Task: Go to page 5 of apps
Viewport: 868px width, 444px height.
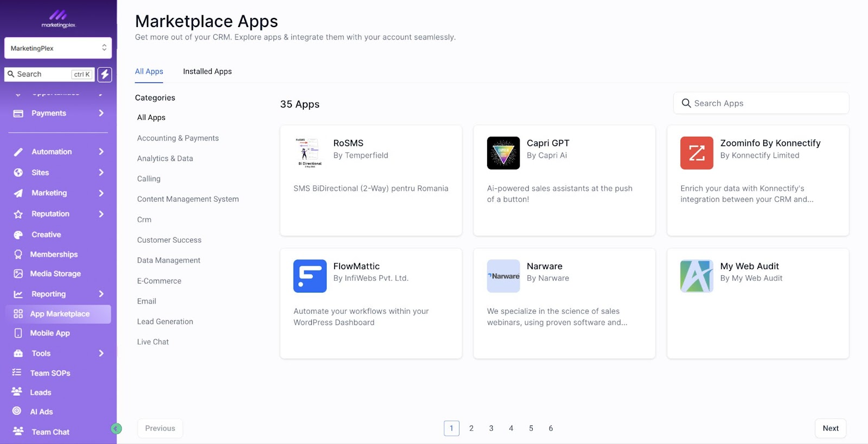Action: 531,428
